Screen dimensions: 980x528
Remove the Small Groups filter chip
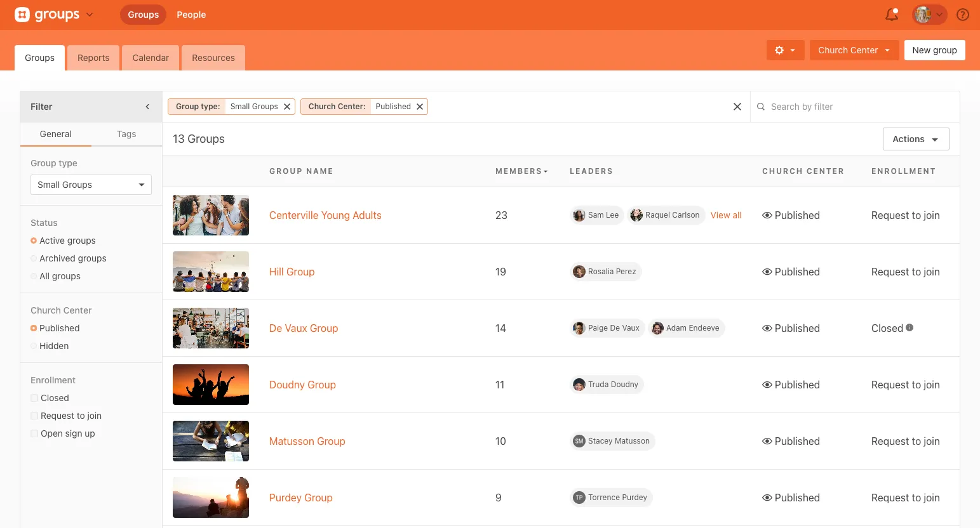(x=287, y=107)
